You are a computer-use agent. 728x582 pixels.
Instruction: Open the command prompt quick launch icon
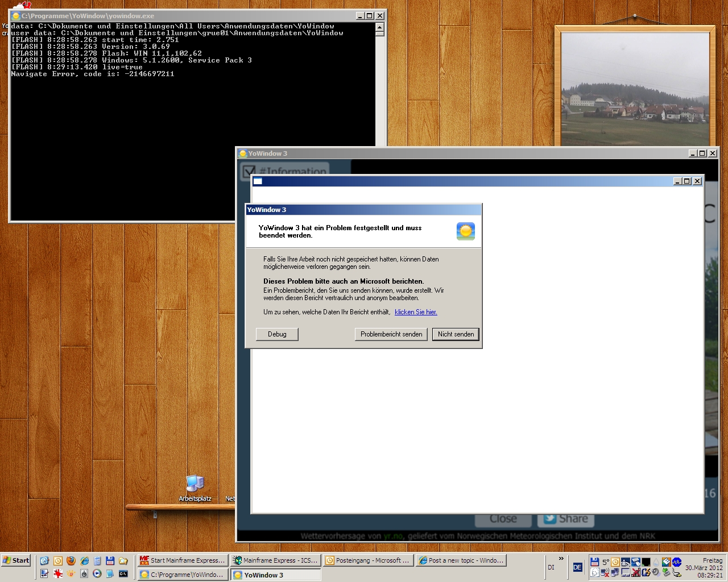click(123, 573)
